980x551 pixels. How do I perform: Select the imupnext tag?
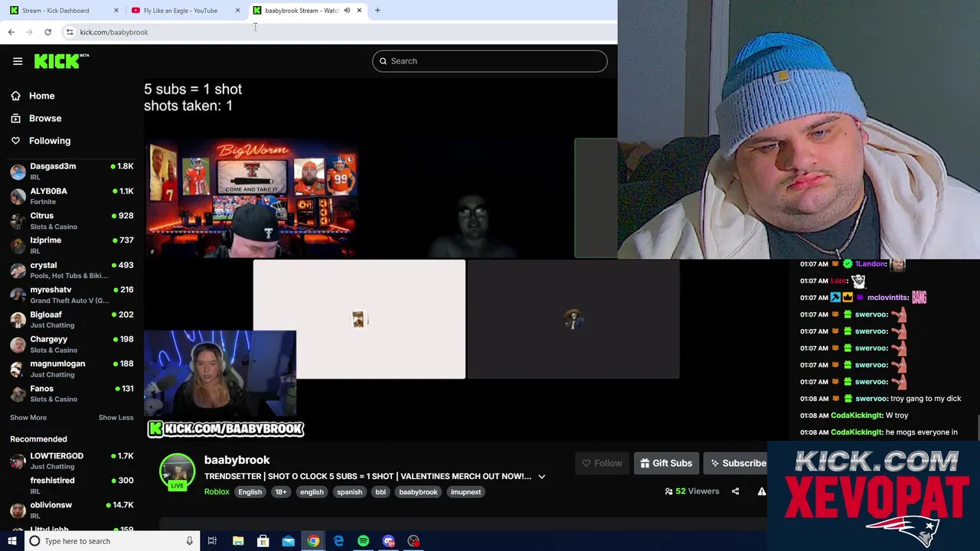pos(465,492)
